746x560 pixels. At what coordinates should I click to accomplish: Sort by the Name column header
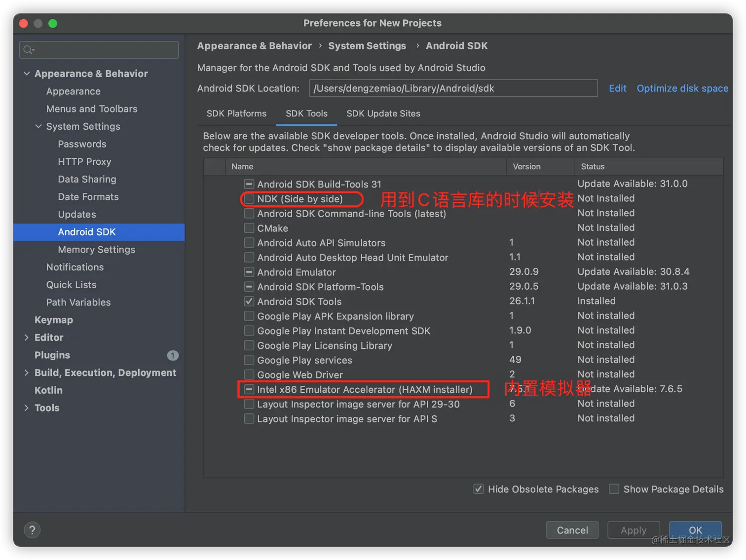[x=366, y=167]
